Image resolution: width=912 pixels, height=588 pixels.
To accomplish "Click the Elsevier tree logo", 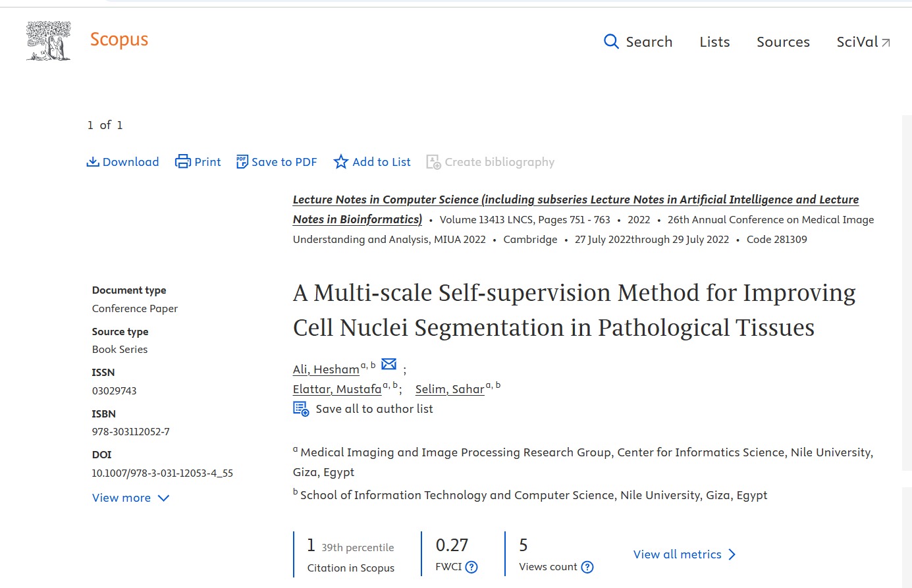I will click(x=48, y=41).
